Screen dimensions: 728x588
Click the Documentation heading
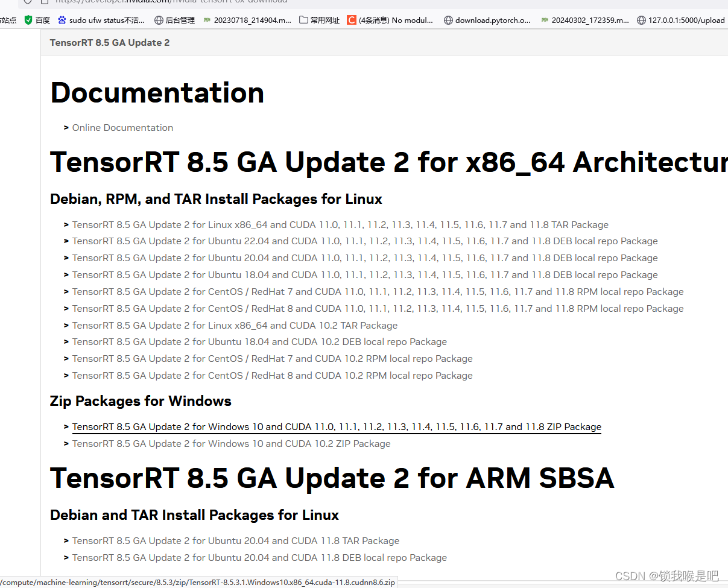coord(157,93)
